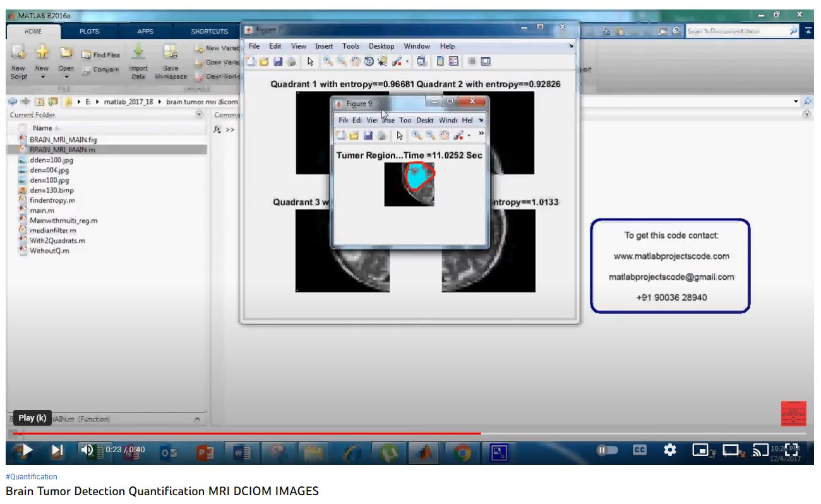Select dden=100.jpg file in Current Folder
Screen dimensions: 821x504
51,160
